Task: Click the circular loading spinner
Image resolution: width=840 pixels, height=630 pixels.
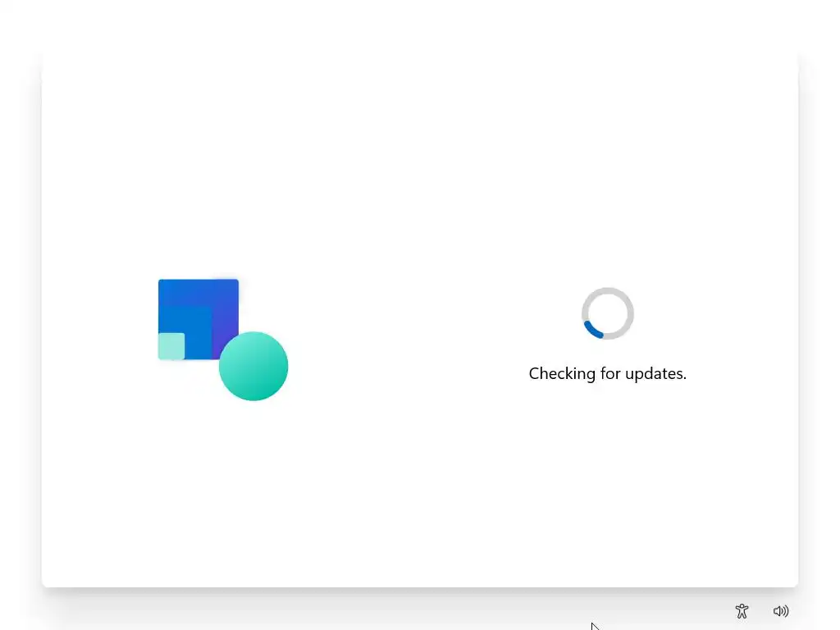Action: point(608,313)
